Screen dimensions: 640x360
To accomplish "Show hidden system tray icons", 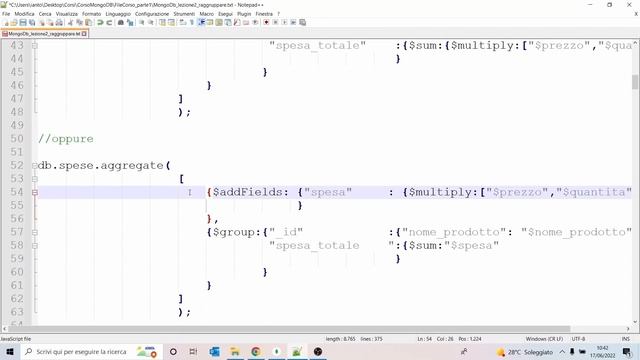I will click(562, 352).
